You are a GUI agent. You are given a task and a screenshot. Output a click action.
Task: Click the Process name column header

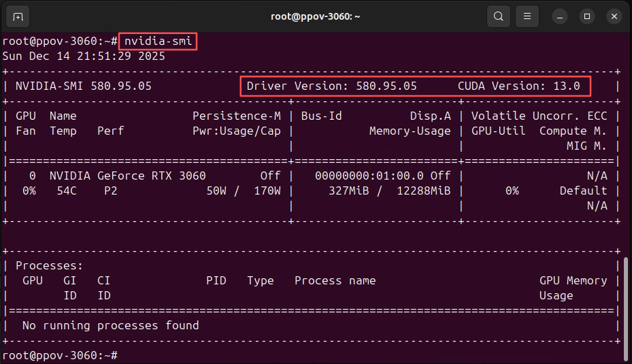pos(335,280)
